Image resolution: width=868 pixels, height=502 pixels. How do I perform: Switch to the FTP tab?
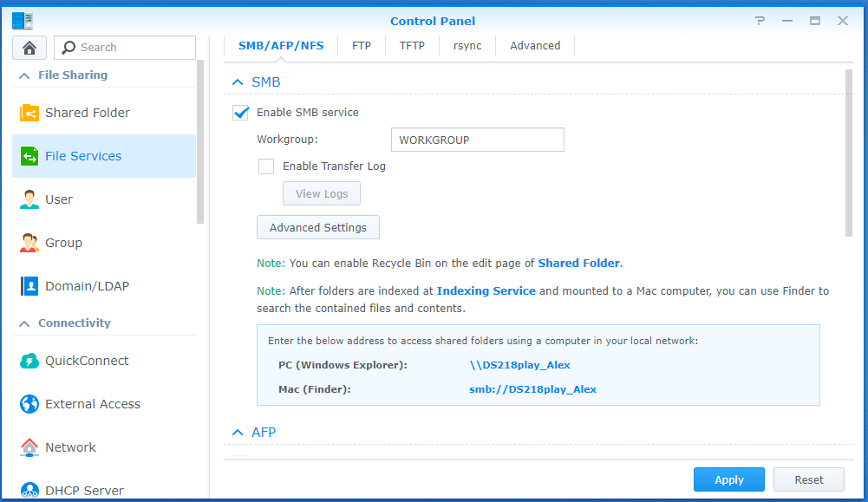pyautogui.click(x=362, y=46)
